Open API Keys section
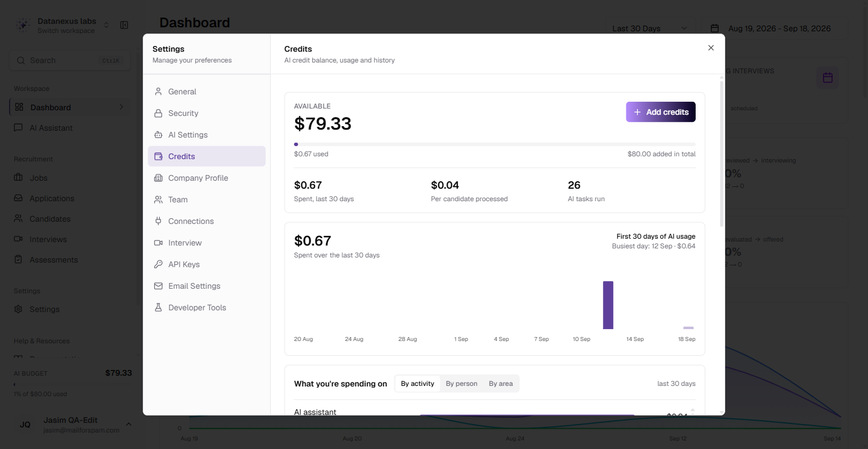868x449 pixels. (x=206, y=264)
